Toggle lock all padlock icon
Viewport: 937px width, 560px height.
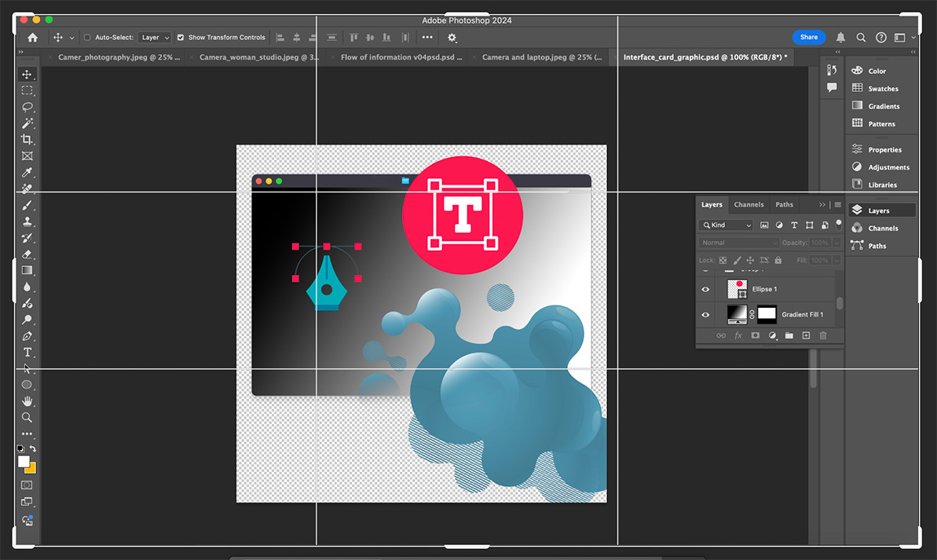778,261
